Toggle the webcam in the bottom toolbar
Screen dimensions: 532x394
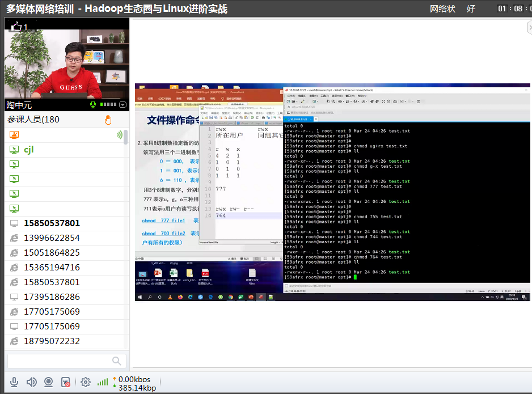[49, 382]
